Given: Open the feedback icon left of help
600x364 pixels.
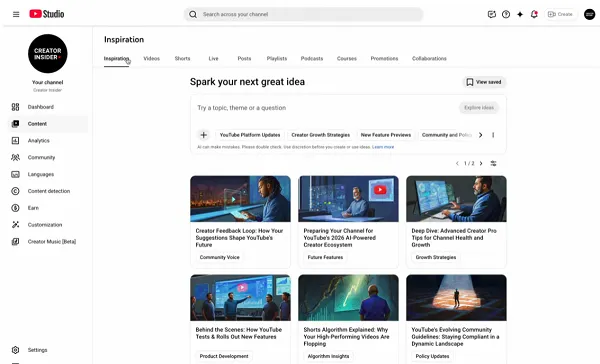Looking at the screenshot, I should point(492,15).
